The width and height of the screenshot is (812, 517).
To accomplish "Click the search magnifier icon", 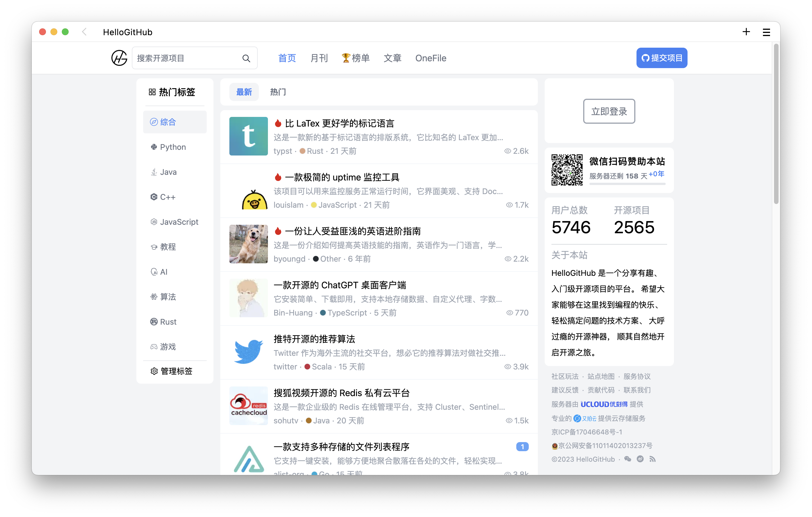I will 246,58.
